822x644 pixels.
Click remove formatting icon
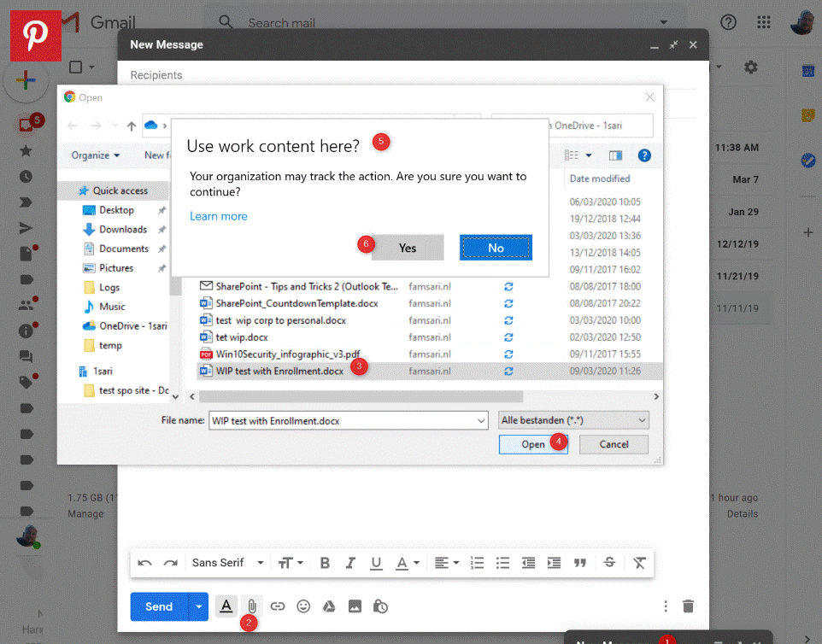pos(639,563)
